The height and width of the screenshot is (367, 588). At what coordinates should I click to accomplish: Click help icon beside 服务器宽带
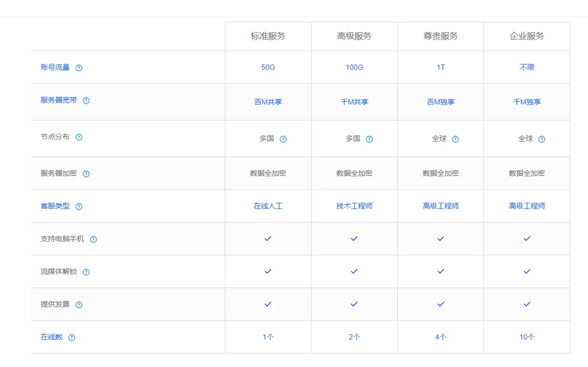click(86, 101)
